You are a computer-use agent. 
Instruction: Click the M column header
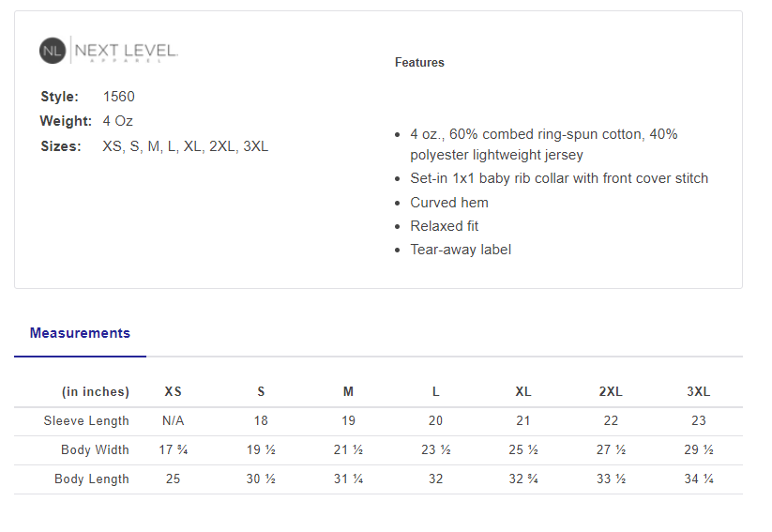click(348, 392)
